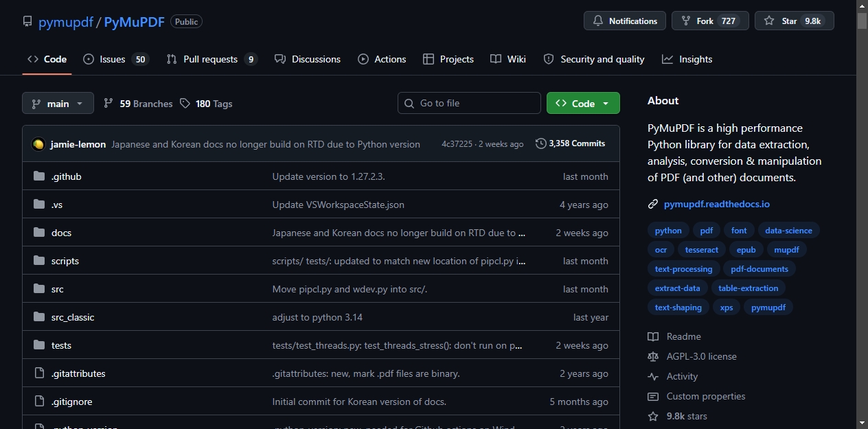Select the tesseract topic tag
Viewport: 868px width, 429px height.
pos(702,250)
